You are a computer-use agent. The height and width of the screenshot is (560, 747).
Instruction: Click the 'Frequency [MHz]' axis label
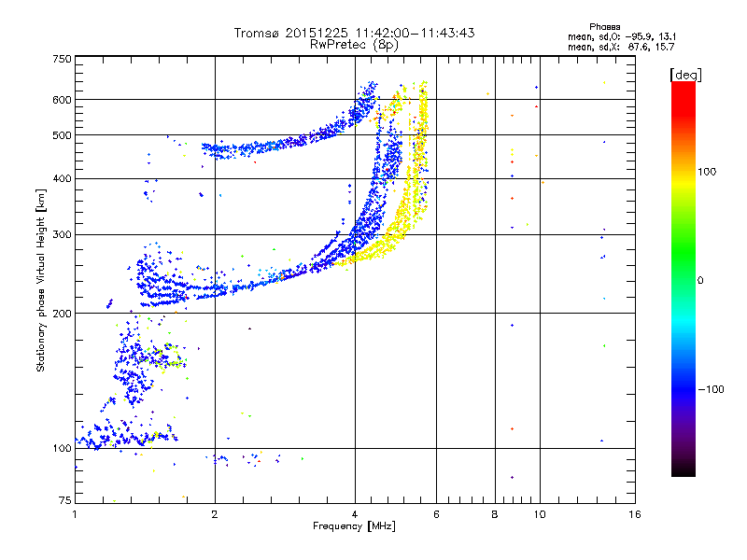[354, 525]
